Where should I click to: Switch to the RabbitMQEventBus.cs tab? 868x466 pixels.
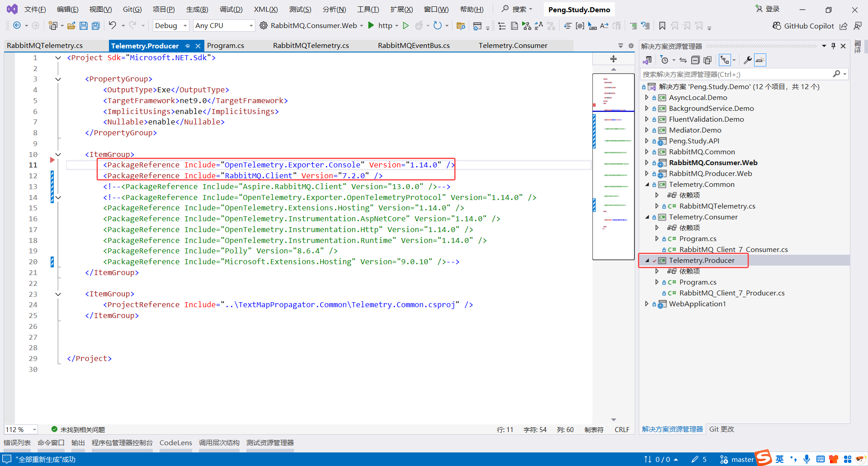pos(414,46)
